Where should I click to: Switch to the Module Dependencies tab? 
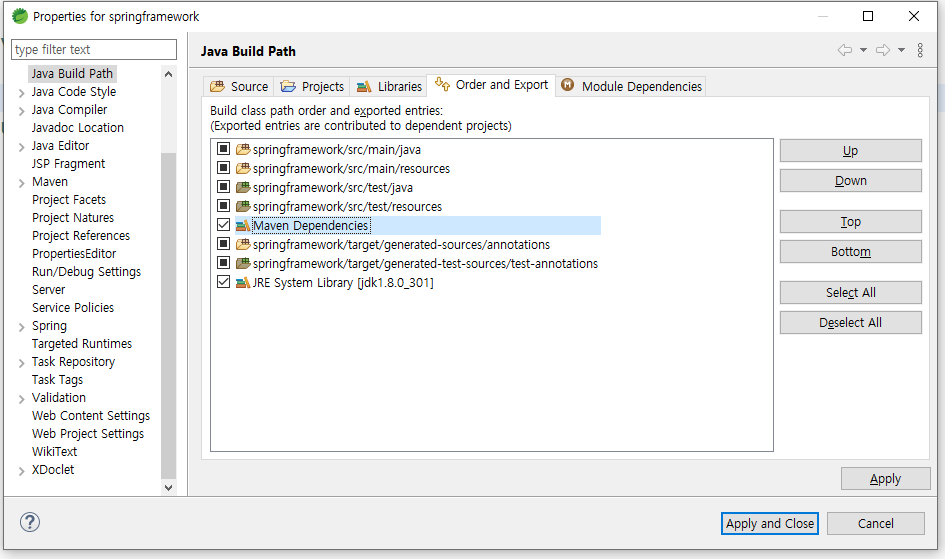[631, 86]
